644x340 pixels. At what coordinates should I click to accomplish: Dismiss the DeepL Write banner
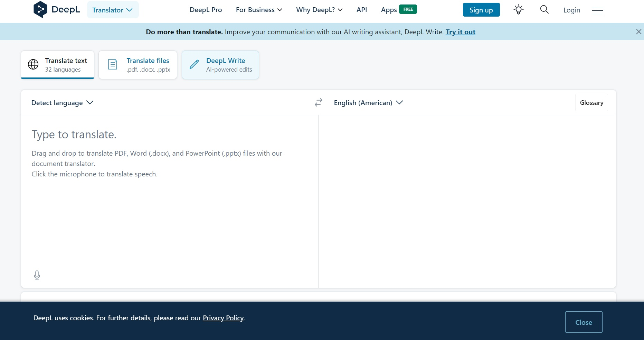pos(638,32)
